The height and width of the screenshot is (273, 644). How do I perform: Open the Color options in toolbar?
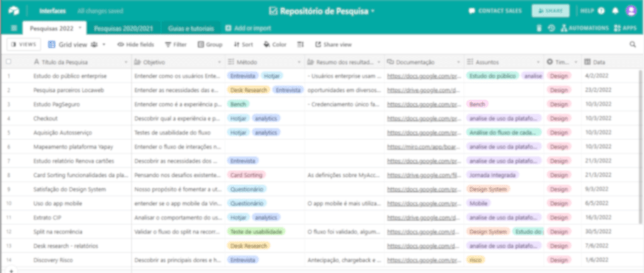(x=274, y=45)
